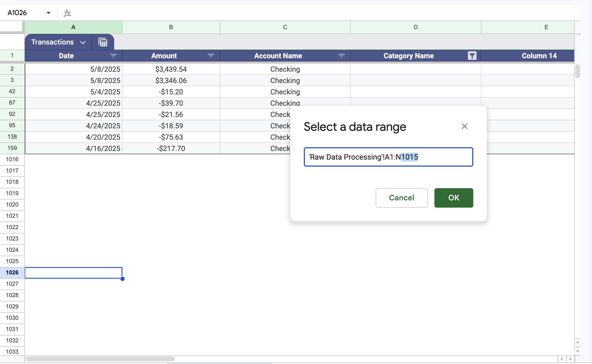Click the vertical scrollbar thumb
Viewport: 592px width, 364px height.
click(577, 71)
